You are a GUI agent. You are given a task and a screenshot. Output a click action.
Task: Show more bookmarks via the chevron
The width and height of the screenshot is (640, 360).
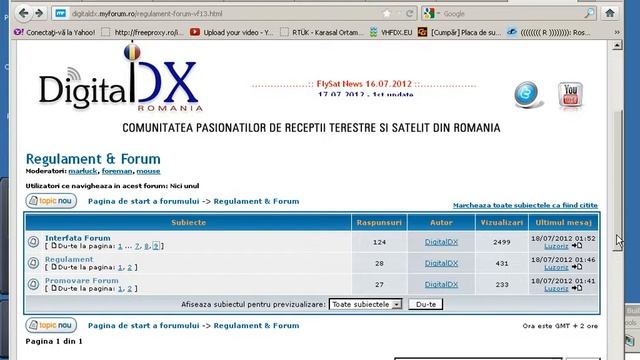617,32
